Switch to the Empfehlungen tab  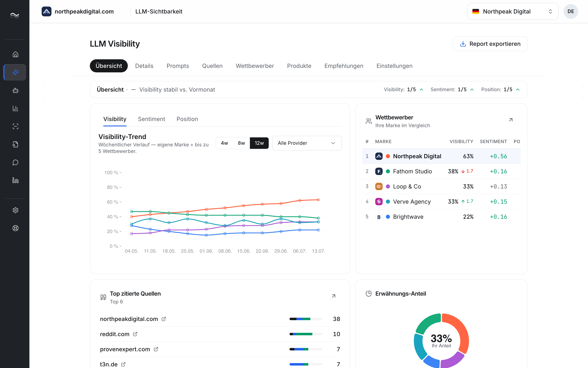344,66
